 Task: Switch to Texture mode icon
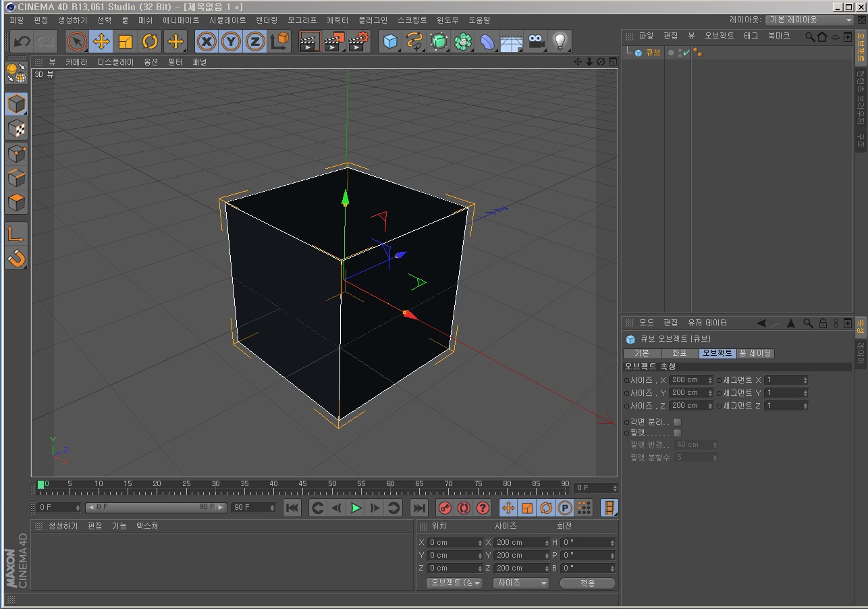pyautogui.click(x=16, y=128)
